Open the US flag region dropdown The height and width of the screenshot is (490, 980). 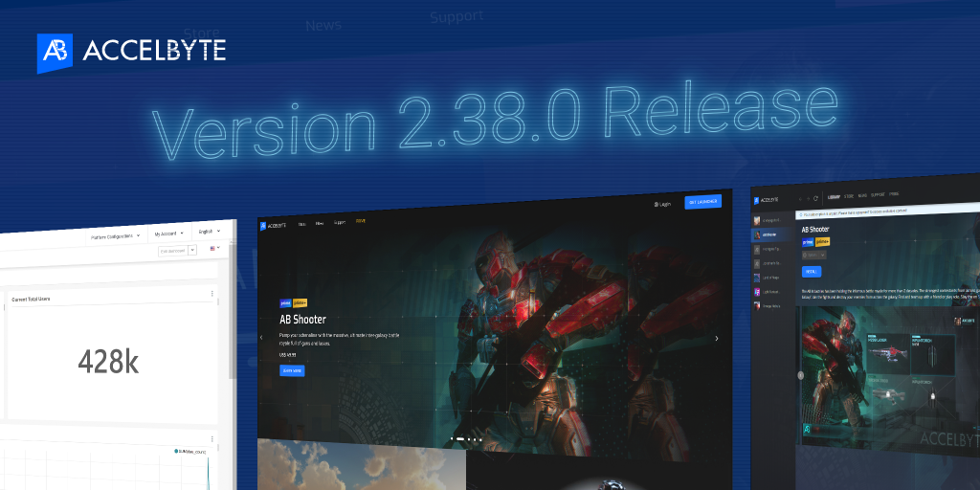tap(214, 248)
